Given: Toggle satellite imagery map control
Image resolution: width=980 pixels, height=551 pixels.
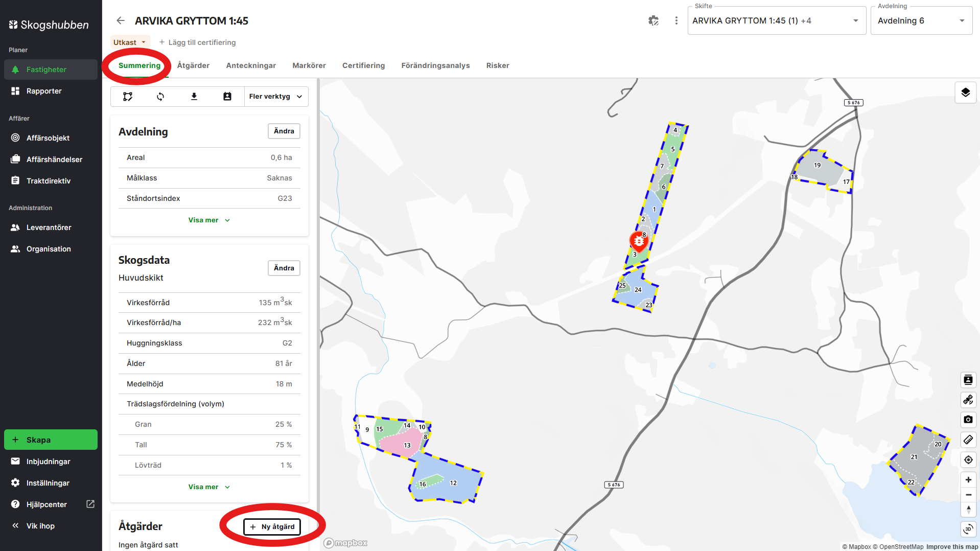Looking at the screenshot, I should click(968, 400).
